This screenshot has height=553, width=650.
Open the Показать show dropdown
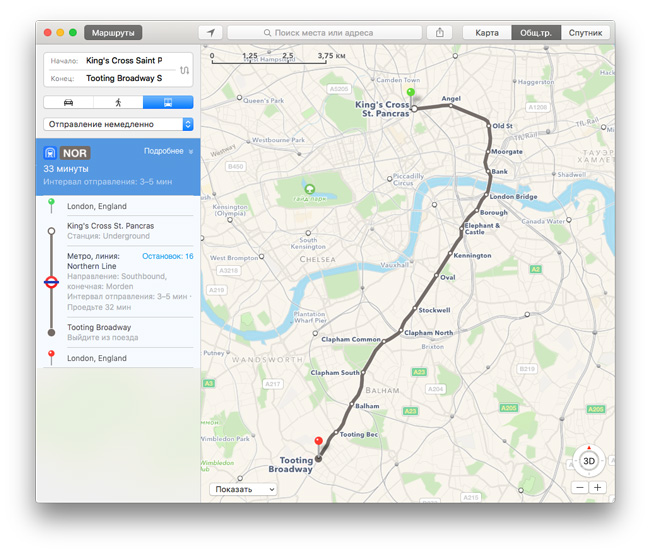(243, 489)
